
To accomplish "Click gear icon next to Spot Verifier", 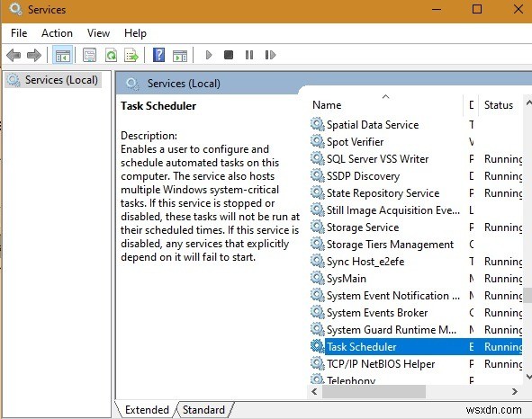I will (x=318, y=141).
